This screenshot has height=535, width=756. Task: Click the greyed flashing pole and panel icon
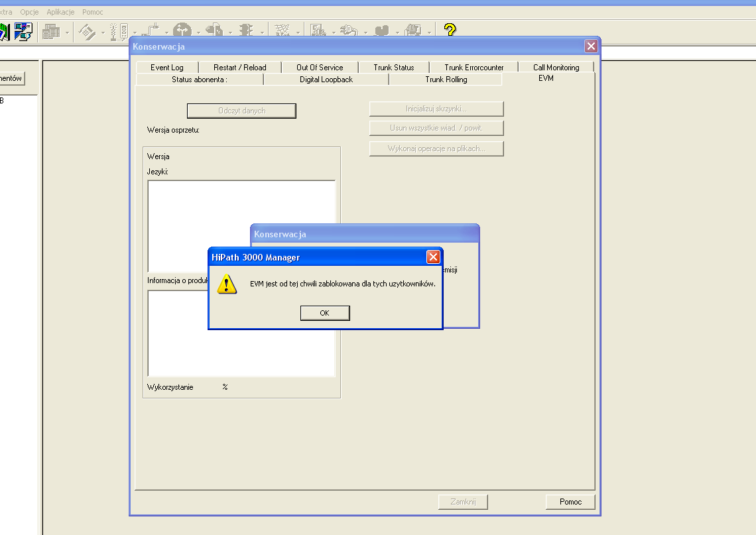[119, 32]
